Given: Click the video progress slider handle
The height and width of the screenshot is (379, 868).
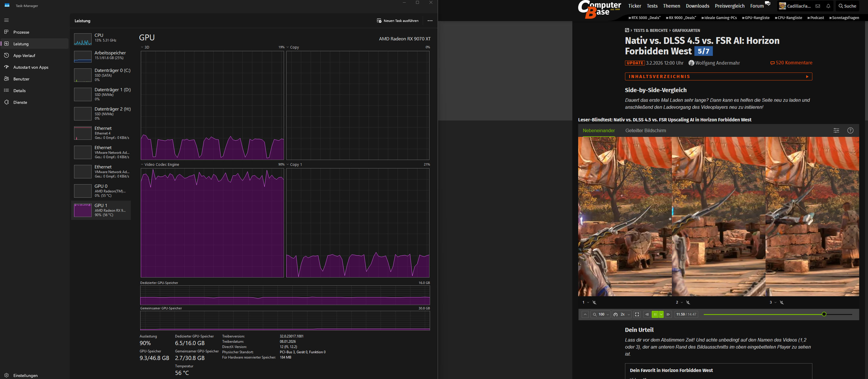Looking at the screenshot, I should pos(824,314).
